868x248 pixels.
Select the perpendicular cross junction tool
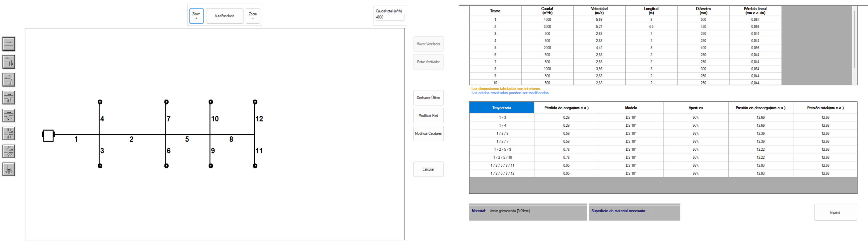tap(9, 134)
